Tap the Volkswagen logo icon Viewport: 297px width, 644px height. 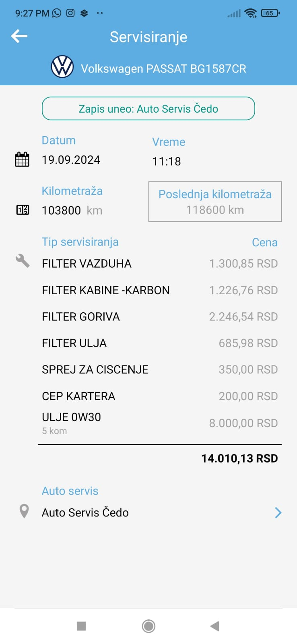coord(62,67)
